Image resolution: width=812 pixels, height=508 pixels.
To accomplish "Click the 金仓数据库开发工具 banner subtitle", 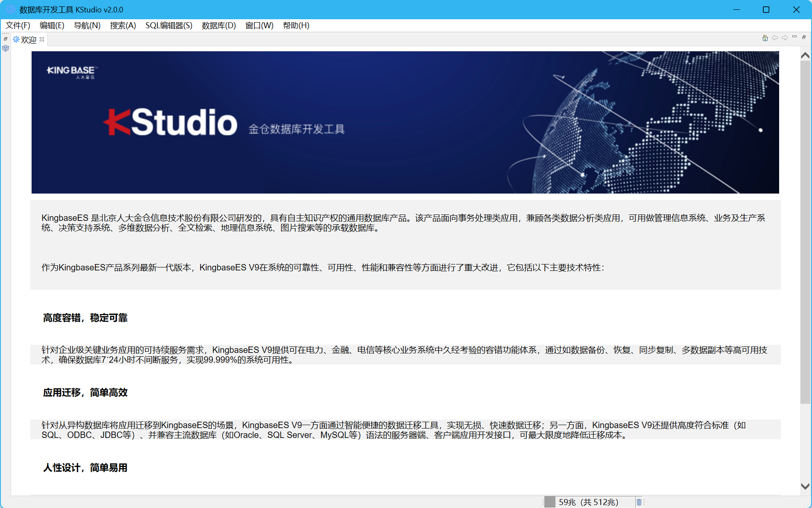I will pyautogui.click(x=297, y=129).
